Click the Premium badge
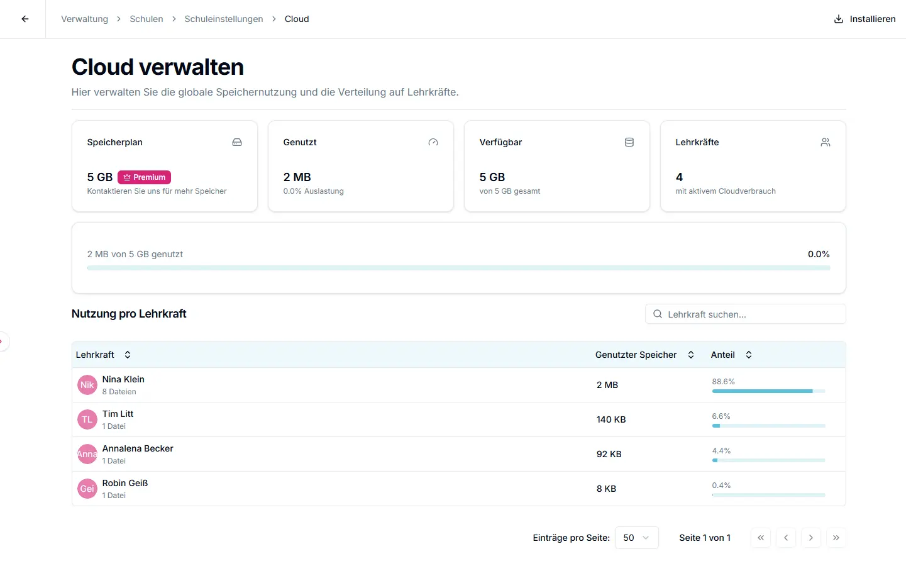Screen dimensions: 906x588 click(x=144, y=177)
